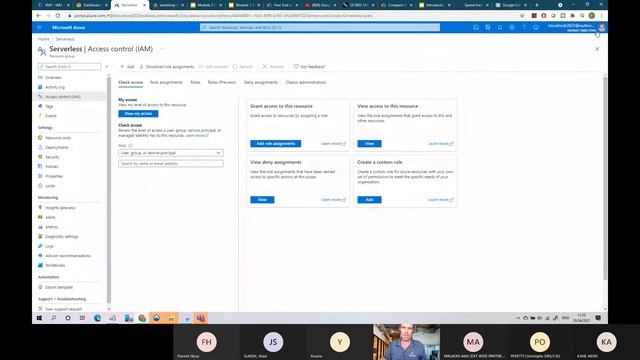This screenshot has width=640, height=360.
Task: Open Microsoft Teams from the taskbar
Action: 200,318
